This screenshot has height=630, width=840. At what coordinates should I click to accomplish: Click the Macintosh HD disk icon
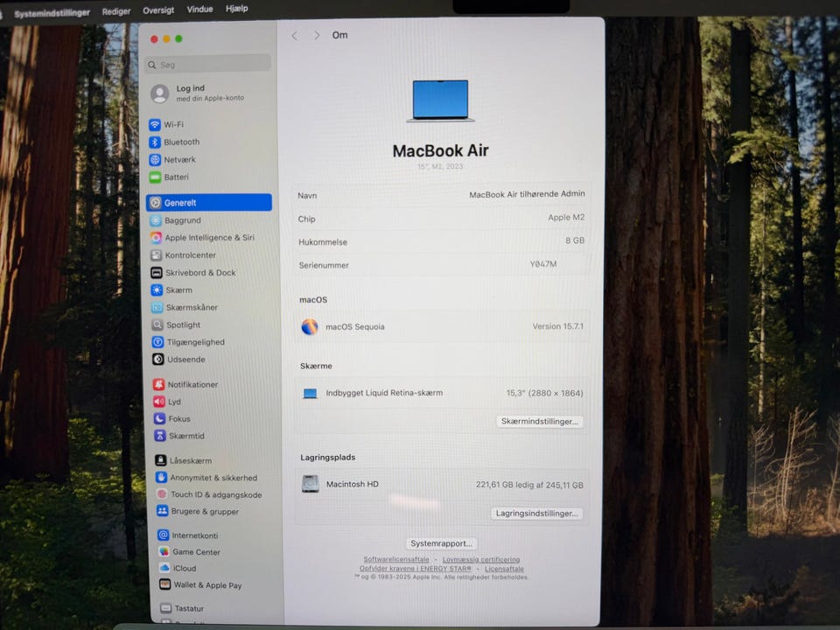click(310, 484)
